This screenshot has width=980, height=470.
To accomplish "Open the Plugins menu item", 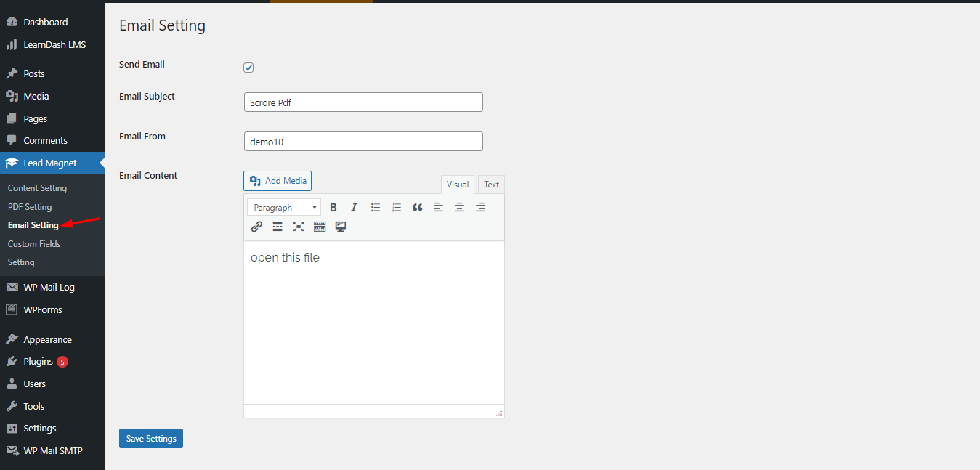I will click(52, 362).
